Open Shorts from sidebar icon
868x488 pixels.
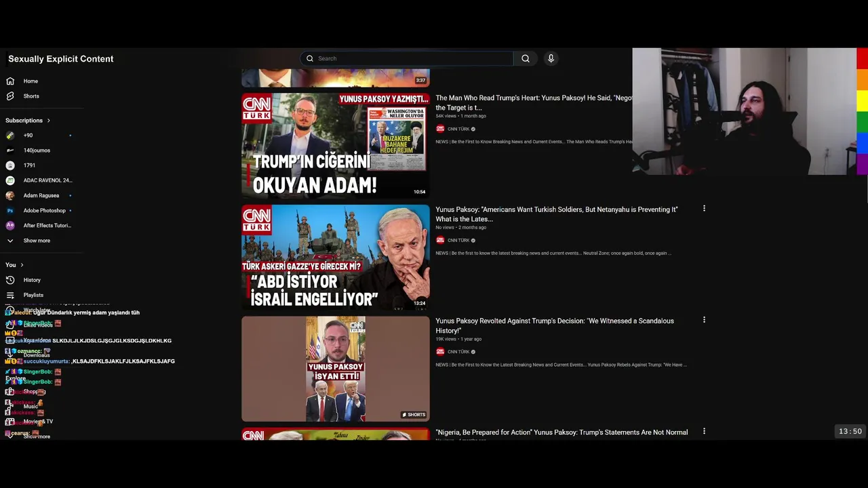tap(10, 96)
